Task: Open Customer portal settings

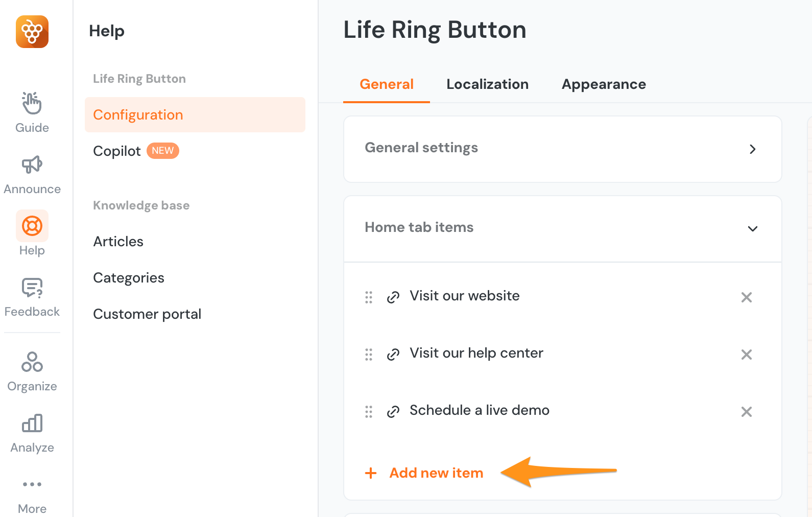Action: click(x=147, y=314)
